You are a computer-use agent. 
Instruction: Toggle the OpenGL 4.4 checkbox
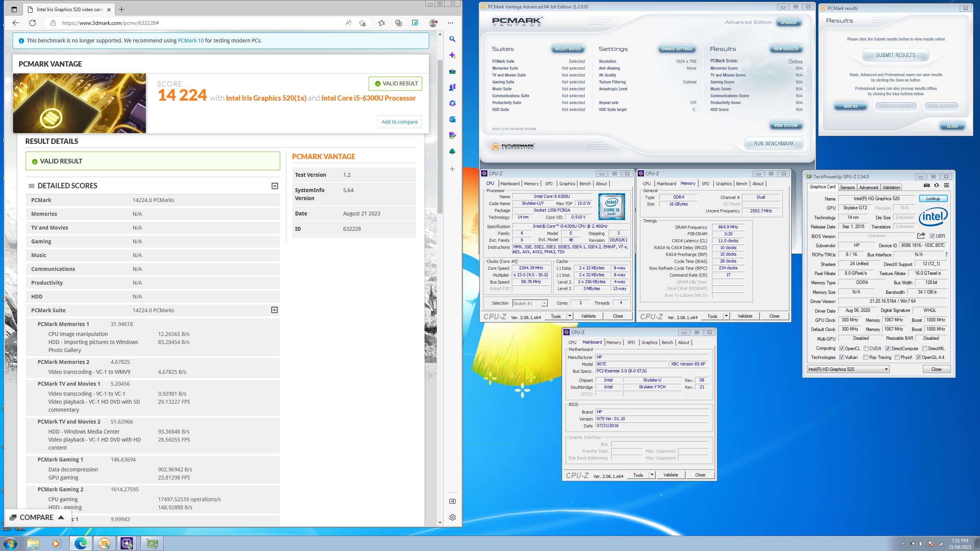pyautogui.click(x=918, y=357)
